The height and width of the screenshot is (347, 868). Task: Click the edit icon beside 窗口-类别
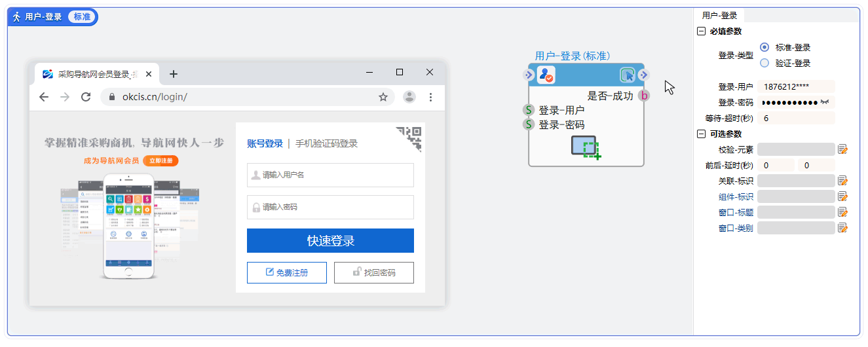[x=843, y=228]
